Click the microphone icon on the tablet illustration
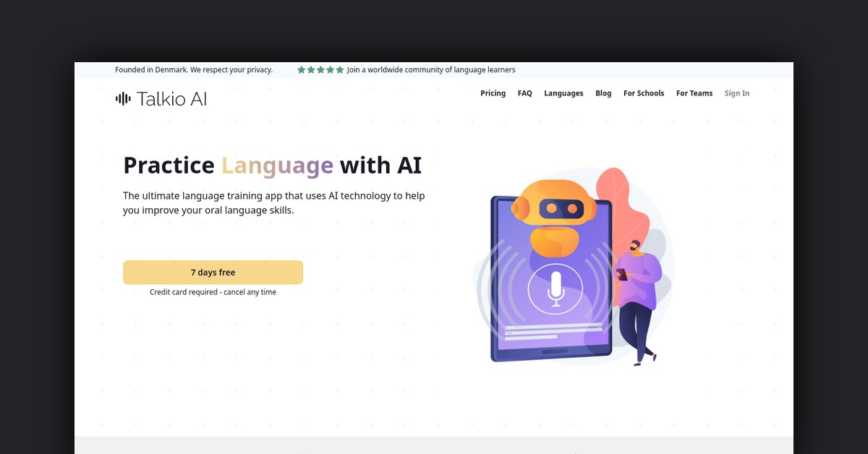Viewport: 868px width, 454px height. 555,288
